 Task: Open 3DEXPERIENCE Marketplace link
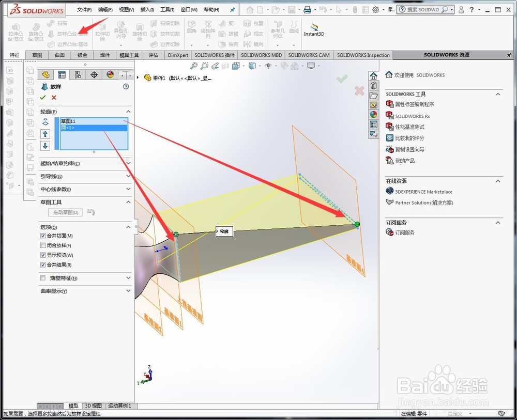[x=424, y=192]
